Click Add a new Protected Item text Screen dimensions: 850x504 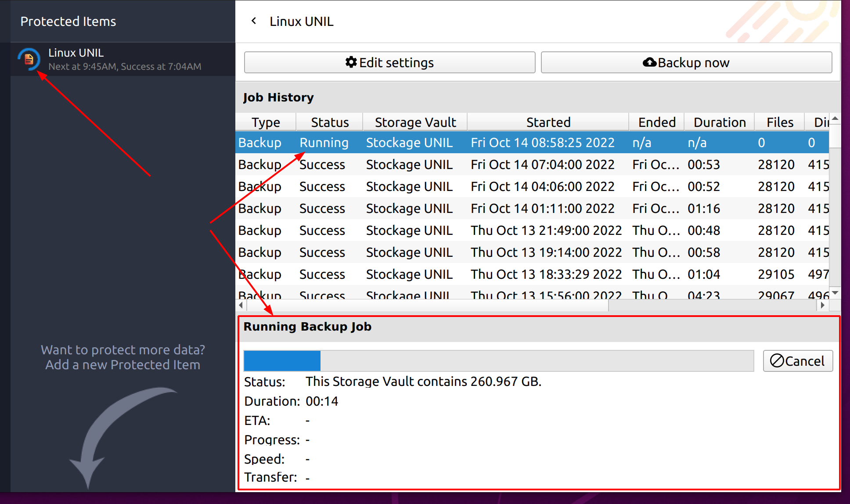[x=122, y=365]
